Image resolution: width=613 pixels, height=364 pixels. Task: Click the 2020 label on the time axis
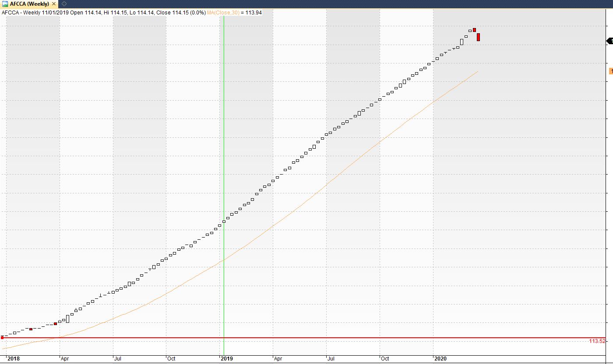440,359
